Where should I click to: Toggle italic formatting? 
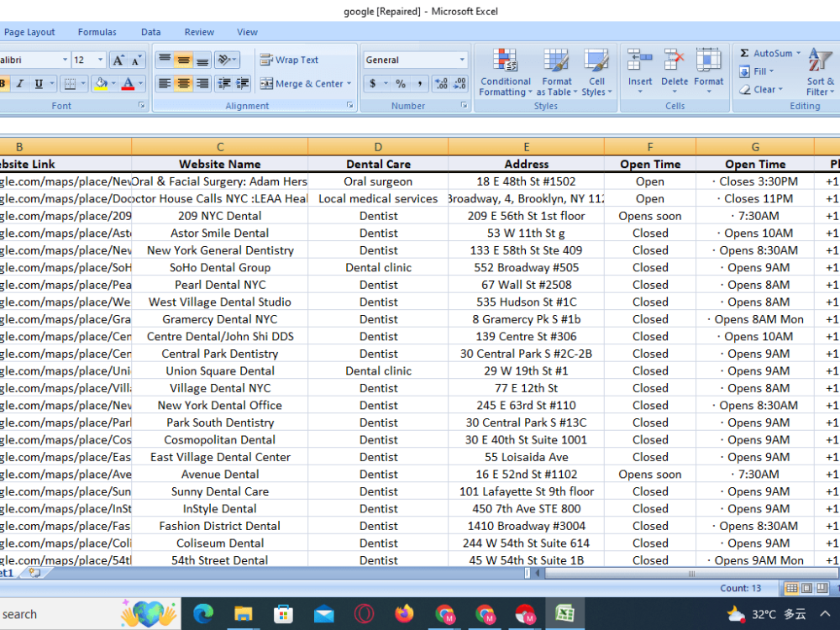tap(20, 83)
